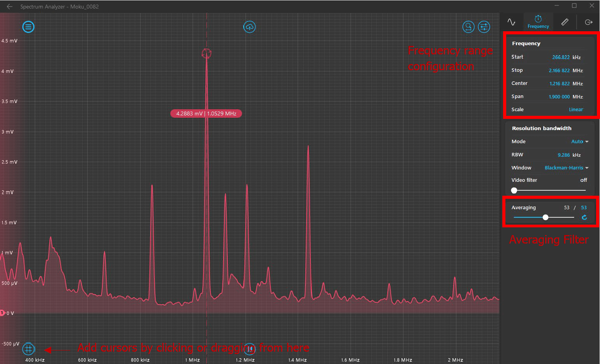The height and width of the screenshot is (364, 600).
Task: Reset averaging with the refresh icon
Action: [584, 218]
